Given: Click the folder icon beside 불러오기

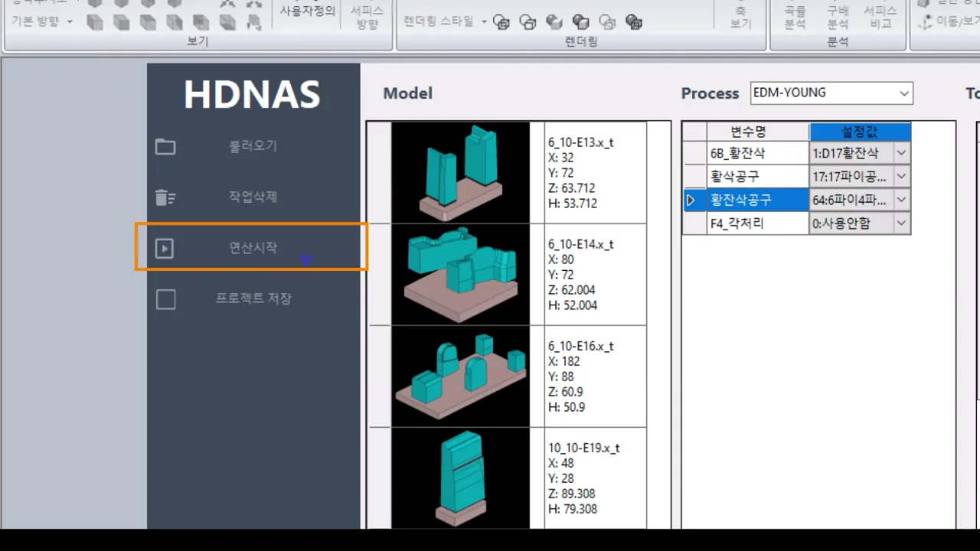Looking at the screenshot, I should pos(165,147).
